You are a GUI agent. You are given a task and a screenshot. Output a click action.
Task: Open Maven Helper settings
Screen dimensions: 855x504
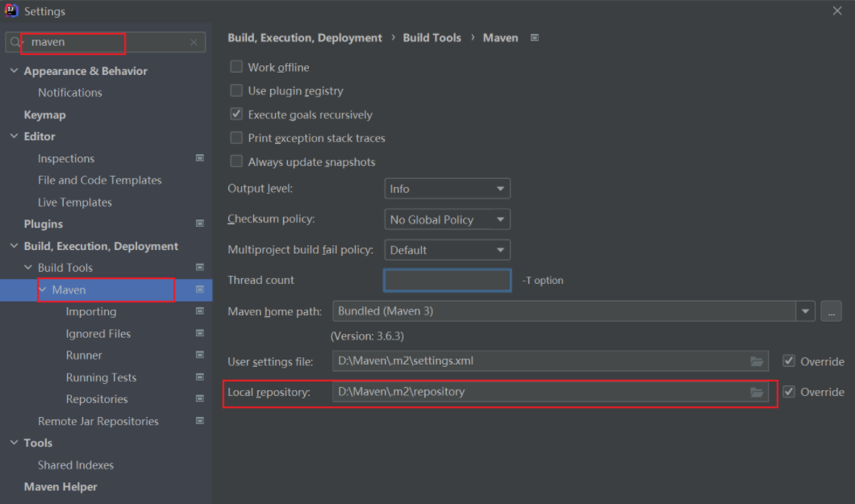[60, 486]
